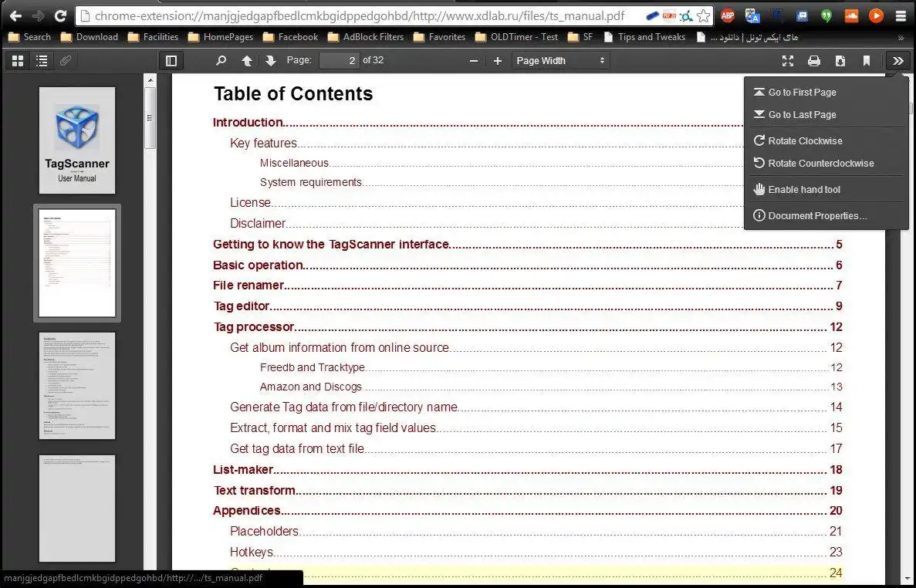This screenshot has height=588, width=916.
Task: Click the page number input field
Action: tap(339, 61)
